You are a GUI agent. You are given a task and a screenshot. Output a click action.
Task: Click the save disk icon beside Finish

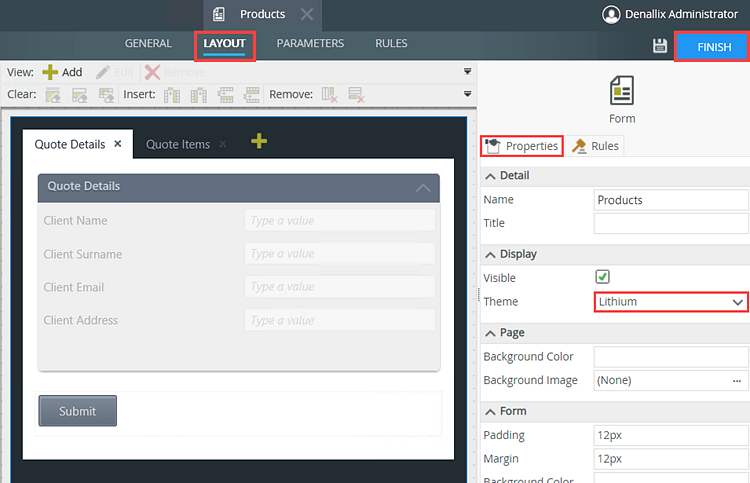click(x=659, y=46)
